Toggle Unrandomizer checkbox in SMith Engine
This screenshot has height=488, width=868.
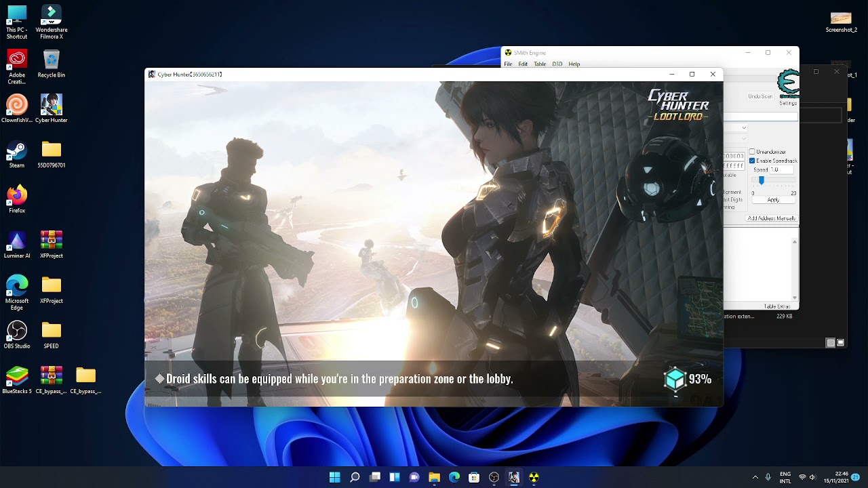752,152
